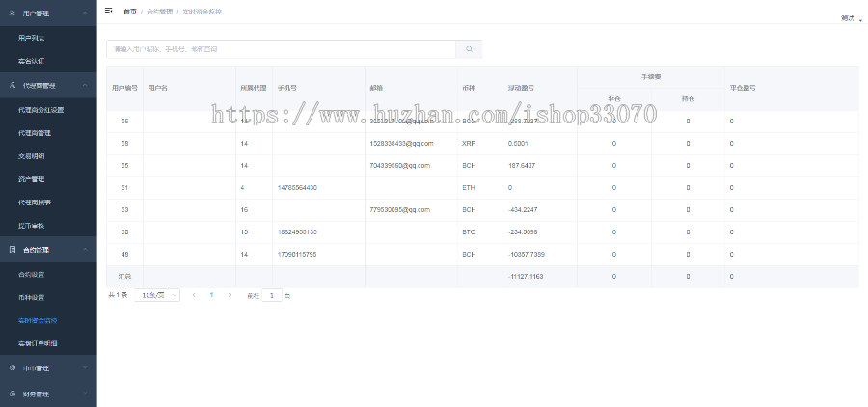The image size is (868, 407).
Task: Collapse the 合约管理 section chevron
Action: tap(85, 250)
